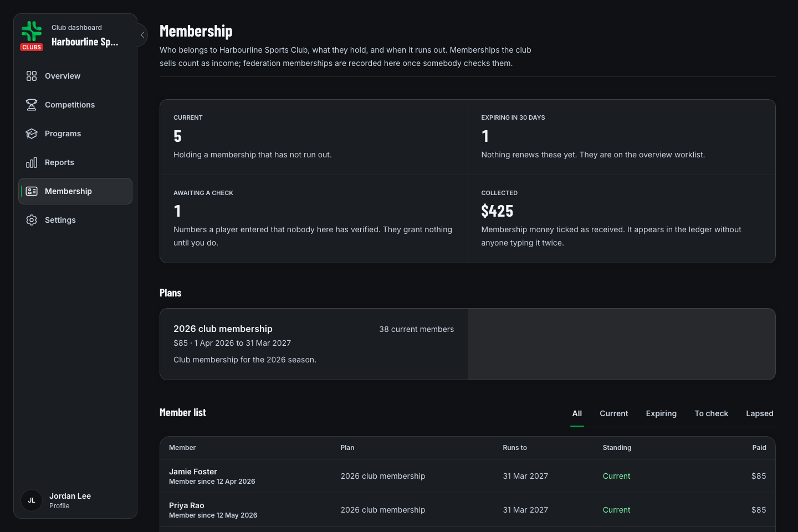Click Jamie Foster's Current standing
This screenshot has height=532, width=798.
pos(616,476)
